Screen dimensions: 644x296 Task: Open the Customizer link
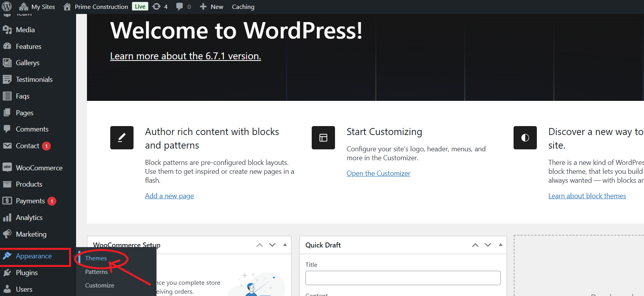tap(378, 173)
